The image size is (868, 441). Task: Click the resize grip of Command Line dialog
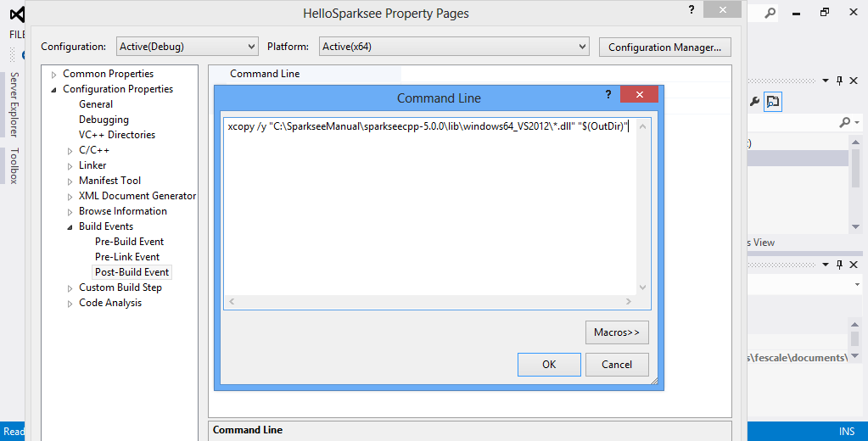tap(654, 381)
